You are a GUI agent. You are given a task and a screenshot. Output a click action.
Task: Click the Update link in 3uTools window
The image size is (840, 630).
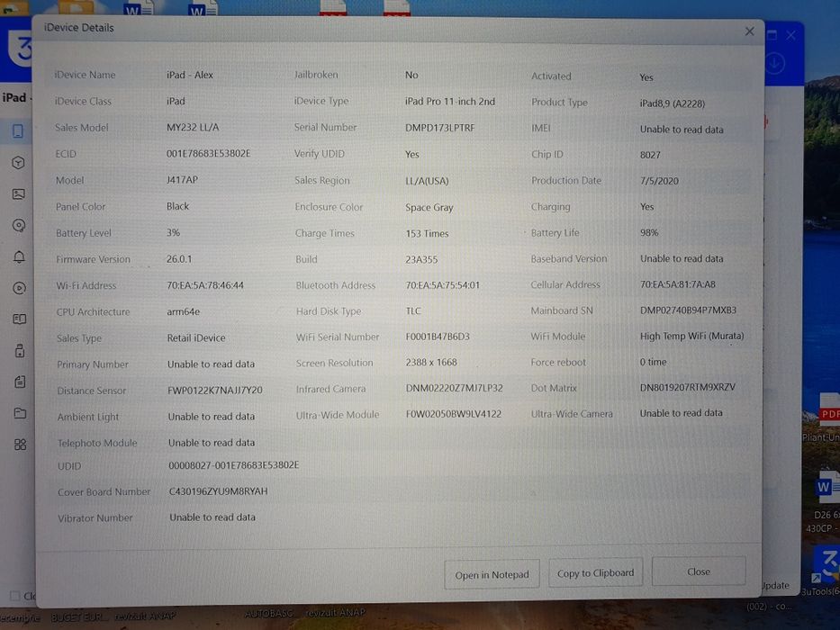click(x=776, y=585)
